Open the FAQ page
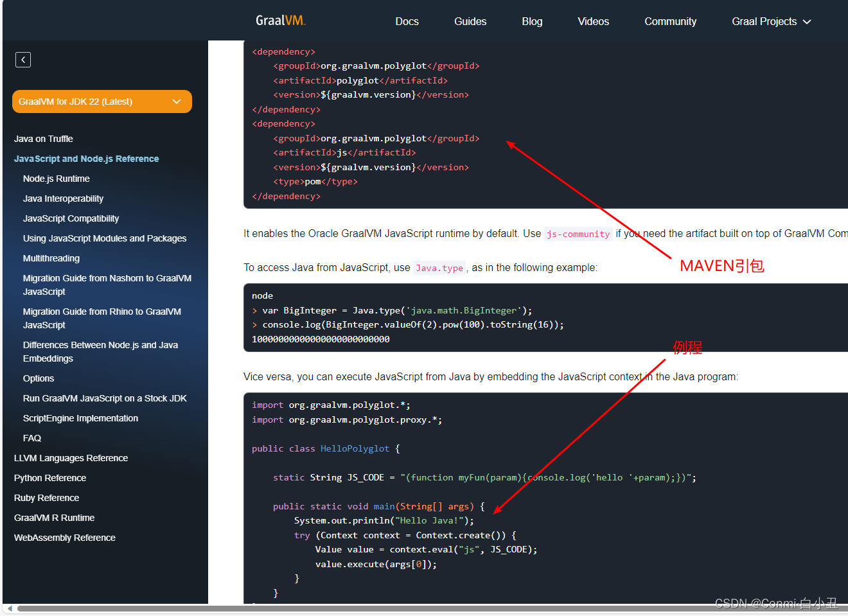The width and height of the screenshot is (848, 616). point(32,438)
